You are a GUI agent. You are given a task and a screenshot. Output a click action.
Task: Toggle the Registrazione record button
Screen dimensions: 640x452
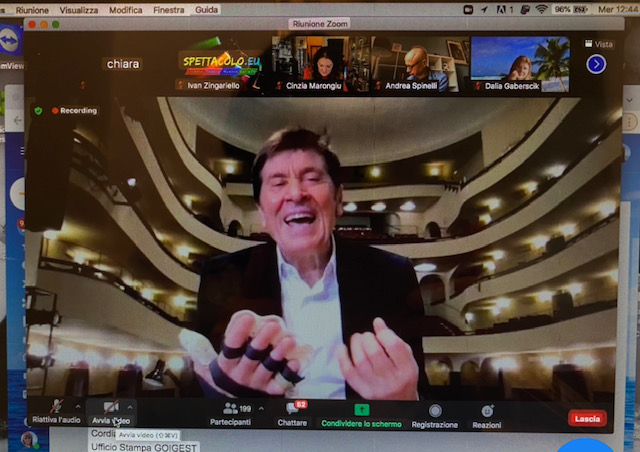(435, 416)
